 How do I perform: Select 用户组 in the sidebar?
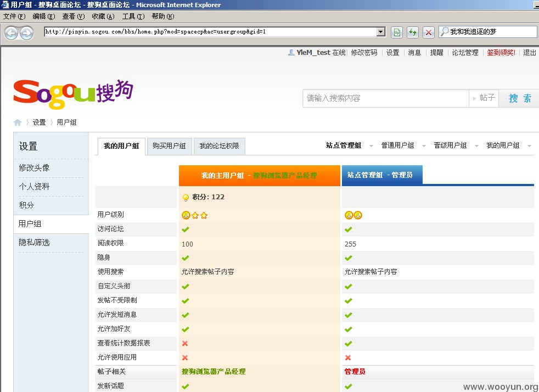(x=30, y=224)
